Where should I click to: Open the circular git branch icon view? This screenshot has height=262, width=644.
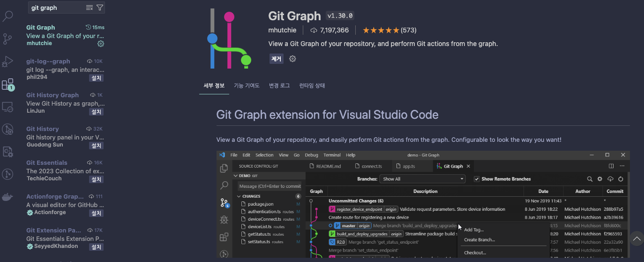coord(8,174)
